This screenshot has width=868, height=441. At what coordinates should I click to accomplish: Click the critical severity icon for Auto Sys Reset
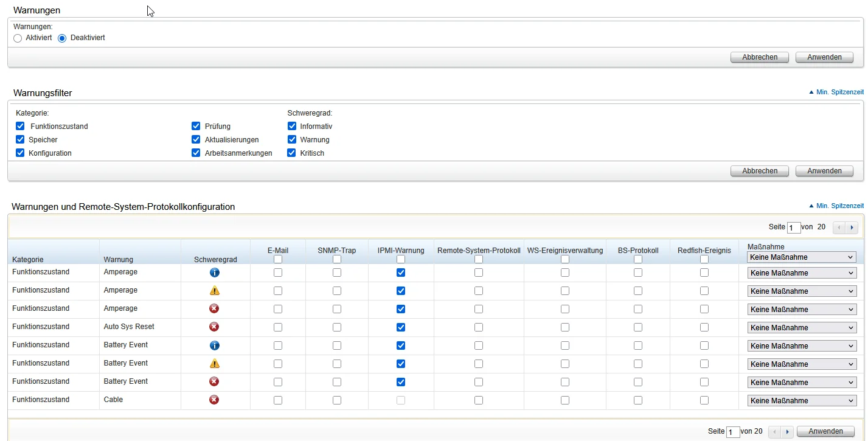pos(214,327)
